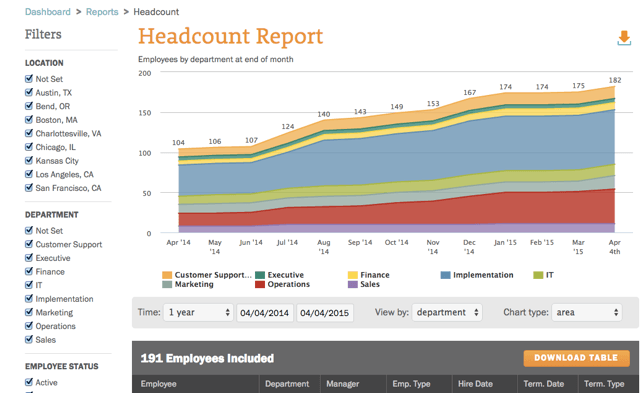Image resolution: width=640 pixels, height=393 pixels.
Task: Open Reports in the breadcrumb
Action: (x=102, y=12)
